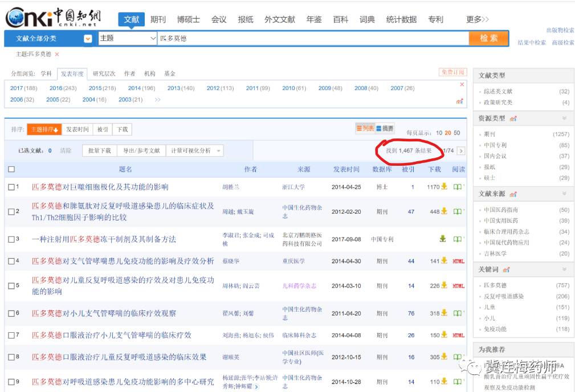The height and width of the screenshot is (392, 575).
Task: Go to next results page arrow
Action: pyautogui.click(x=461, y=151)
